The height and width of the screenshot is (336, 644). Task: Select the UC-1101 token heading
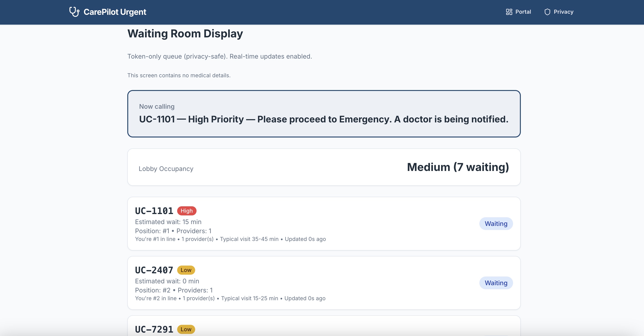click(x=154, y=211)
